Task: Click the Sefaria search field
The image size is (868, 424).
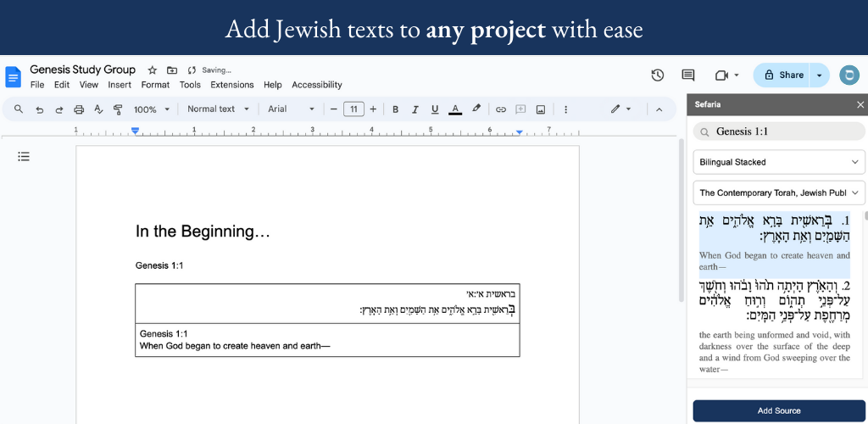Action: [x=779, y=131]
